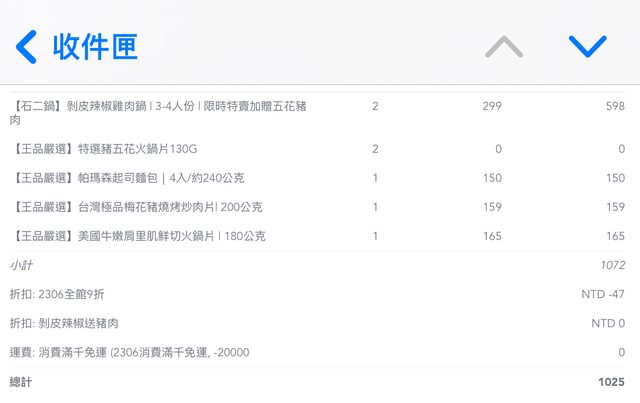Click the NTD -47 discount amount
Image resolution: width=640 pixels, height=403 pixels.
coord(602,294)
